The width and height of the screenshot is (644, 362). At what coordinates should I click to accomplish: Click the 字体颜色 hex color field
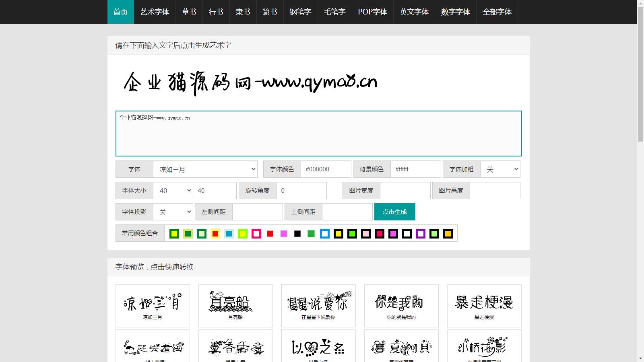coord(326,169)
